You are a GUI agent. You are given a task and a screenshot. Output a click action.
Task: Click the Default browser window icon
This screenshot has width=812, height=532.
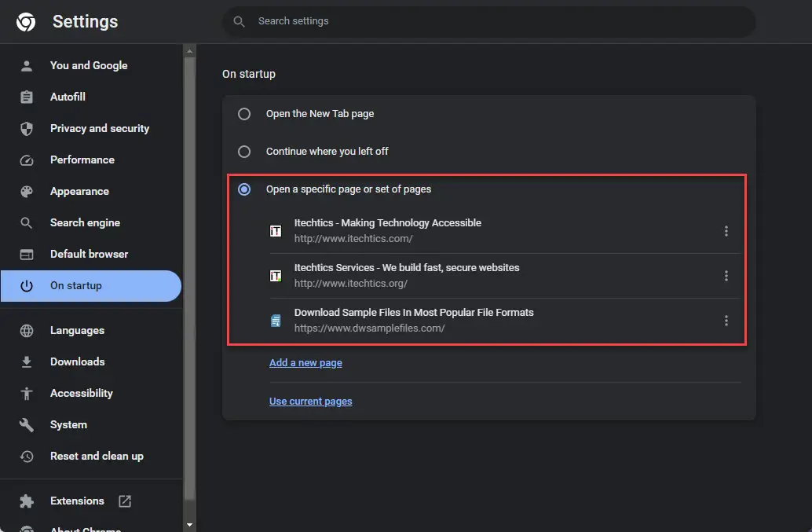[27, 255]
